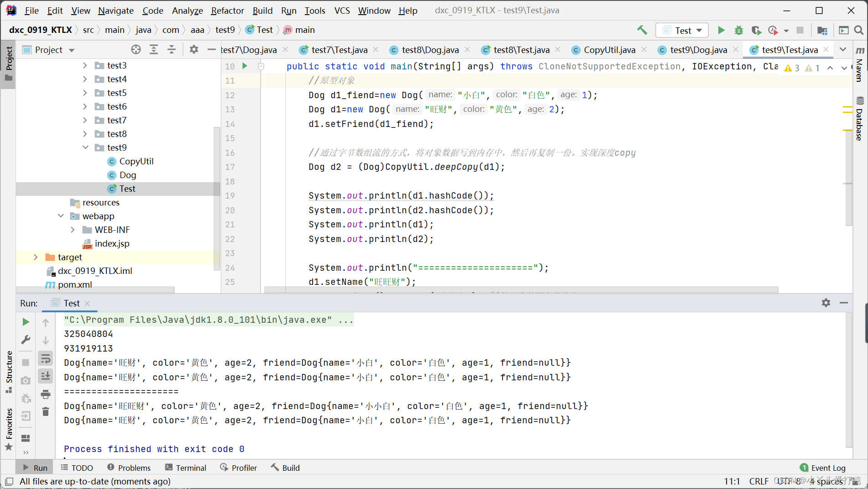This screenshot has height=489, width=868.
Task: Click the disabled Stop icon in main toolbar
Action: pyautogui.click(x=800, y=30)
